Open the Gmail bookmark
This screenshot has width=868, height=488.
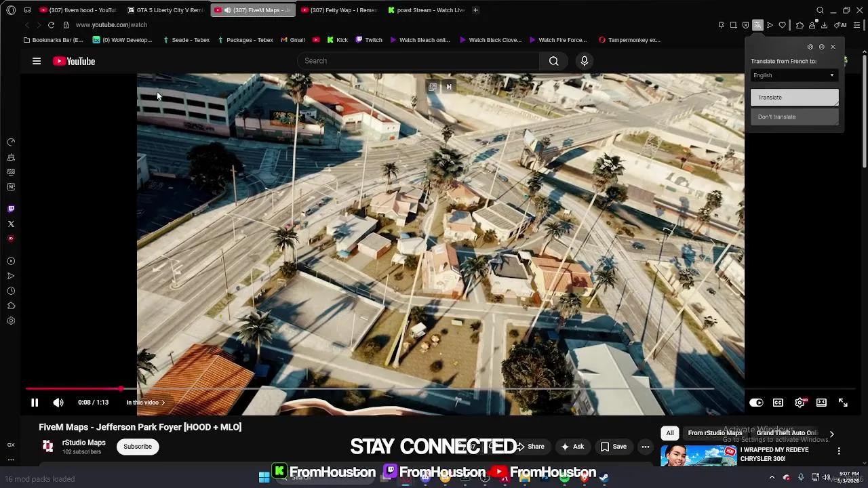point(293,40)
